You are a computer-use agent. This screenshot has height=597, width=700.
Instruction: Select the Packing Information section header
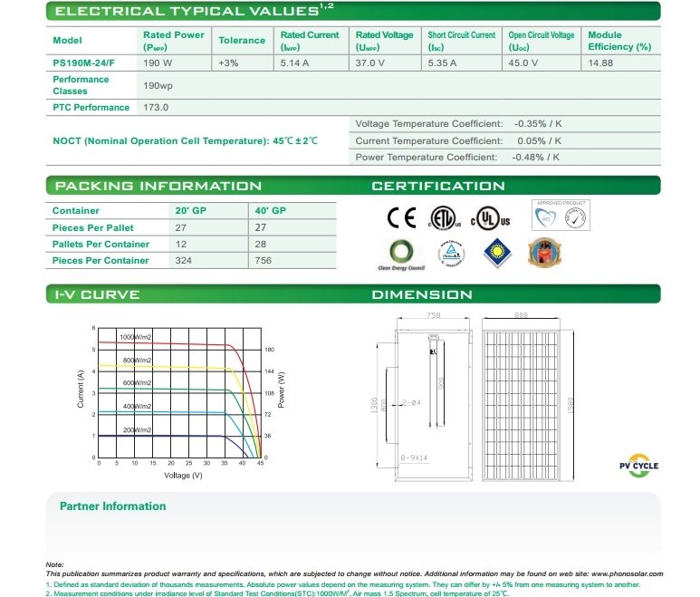pos(158,186)
